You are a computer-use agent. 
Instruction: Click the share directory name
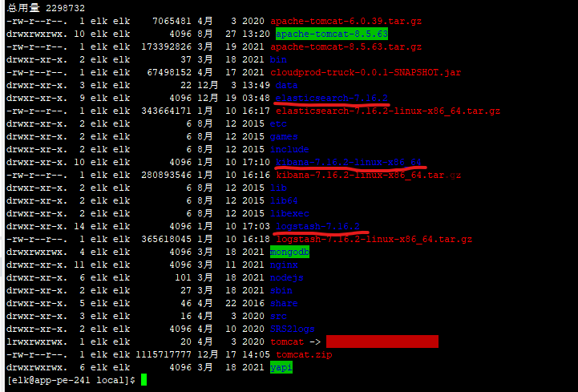click(284, 304)
